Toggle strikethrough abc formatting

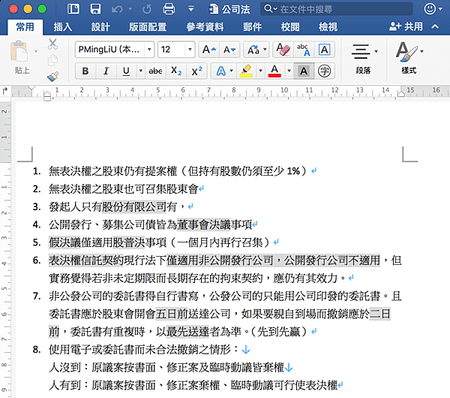coord(156,71)
